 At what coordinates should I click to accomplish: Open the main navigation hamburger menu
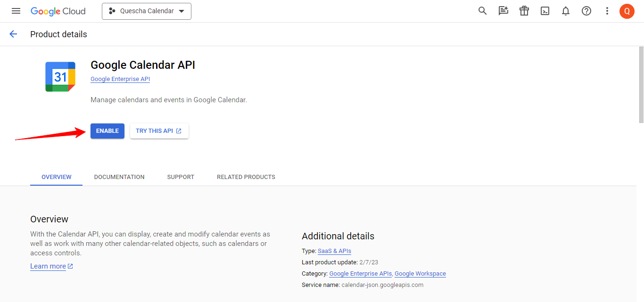click(16, 11)
